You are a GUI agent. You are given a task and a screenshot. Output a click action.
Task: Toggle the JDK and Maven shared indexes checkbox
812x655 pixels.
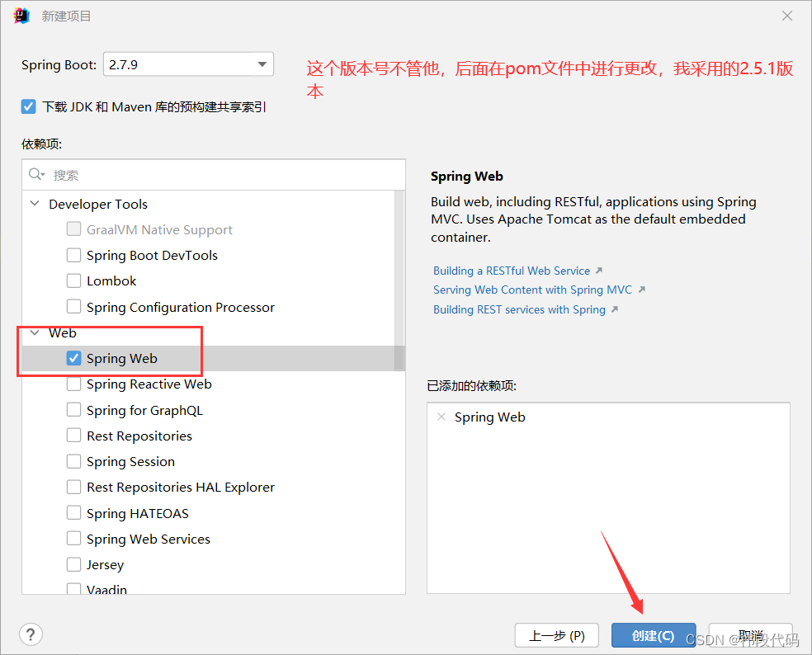29,106
